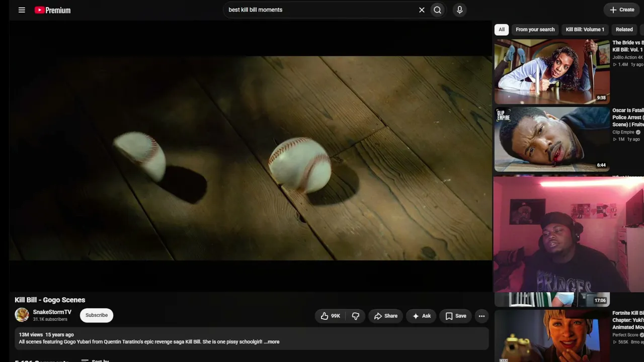Open 'The Bride vs' video thumbnail

(x=552, y=71)
